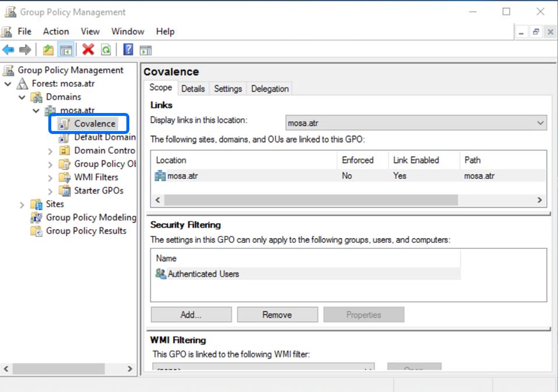Click the Up one level folder icon
Viewport: 558px width, 392px height.
click(48, 50)
